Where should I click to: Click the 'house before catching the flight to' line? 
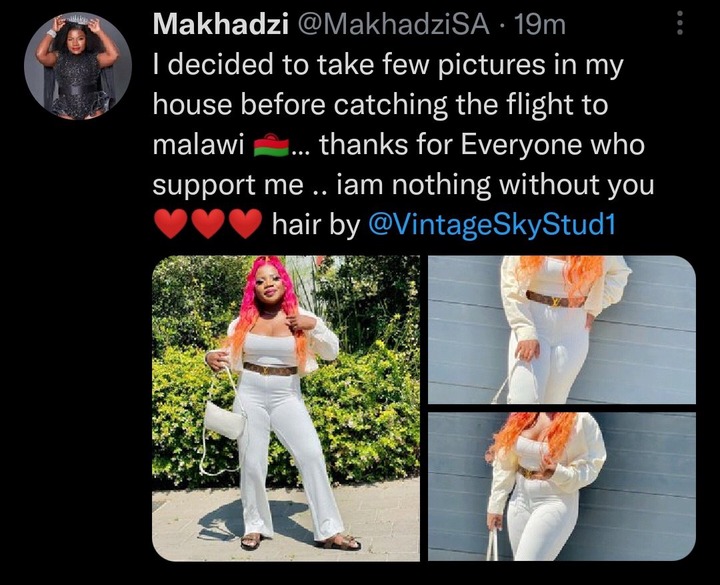pos(380,105)
